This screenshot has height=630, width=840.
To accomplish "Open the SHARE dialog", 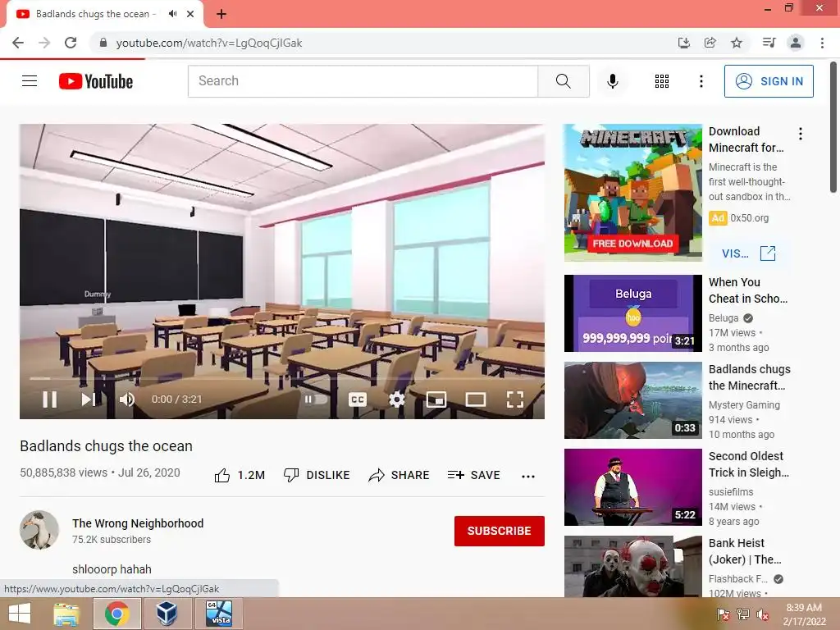I will point(399,475).
